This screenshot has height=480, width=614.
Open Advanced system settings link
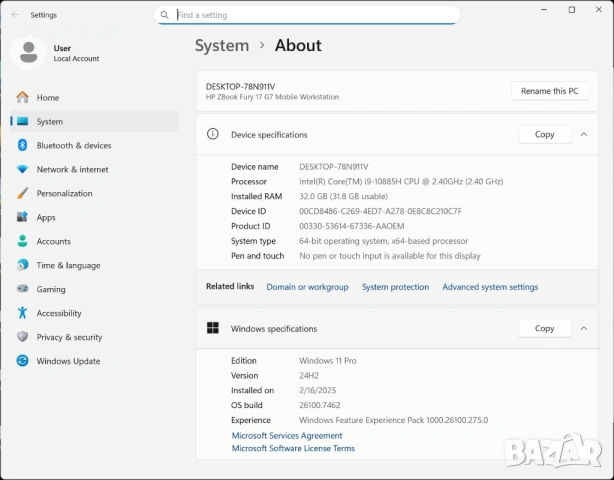click(x=490, y=287)
